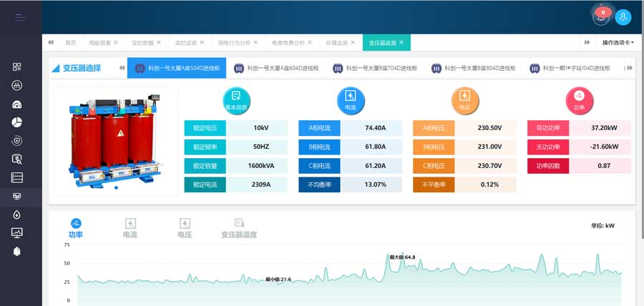Open the gauge meter icon in sidebar
The width and height of the screenshot is (644, 306).
tap(17, 104)
